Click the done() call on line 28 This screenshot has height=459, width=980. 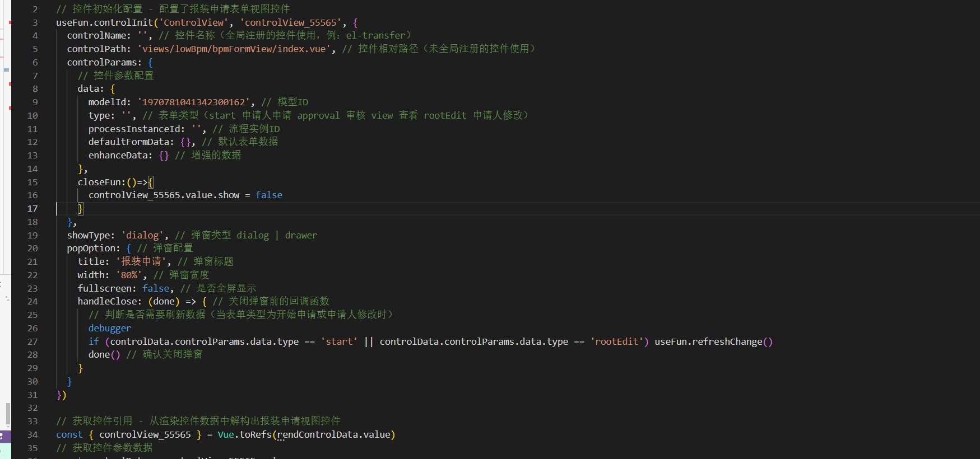(104, 355)
